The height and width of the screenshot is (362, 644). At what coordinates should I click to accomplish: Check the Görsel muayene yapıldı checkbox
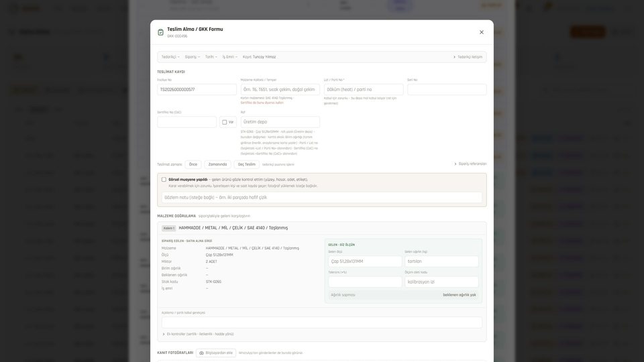[x=164, y=180]
